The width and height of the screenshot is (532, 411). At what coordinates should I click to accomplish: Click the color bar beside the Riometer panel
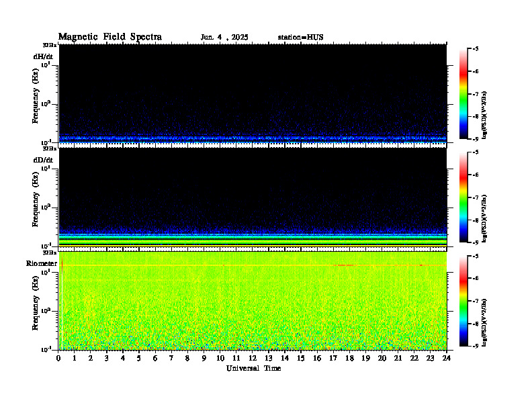463,301
